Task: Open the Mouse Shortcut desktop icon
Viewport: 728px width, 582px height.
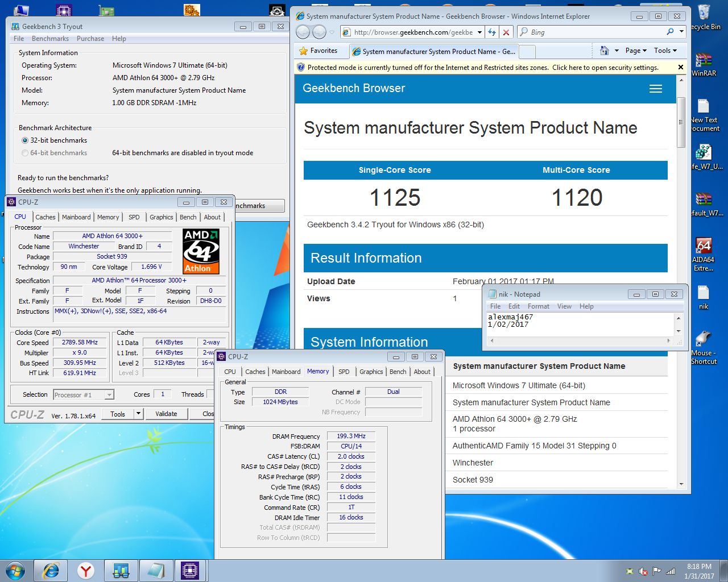Action: point(704,348)
